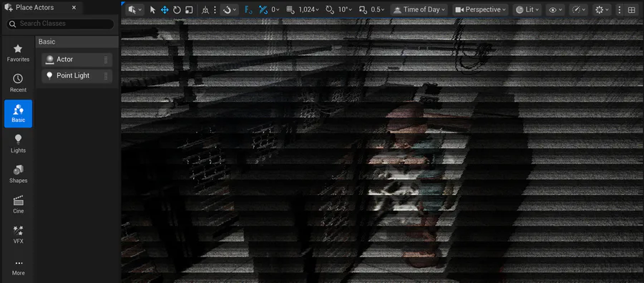Toggle rotation snapping icon
Viewport: 644px width, 283px height.
pos(329,10)
